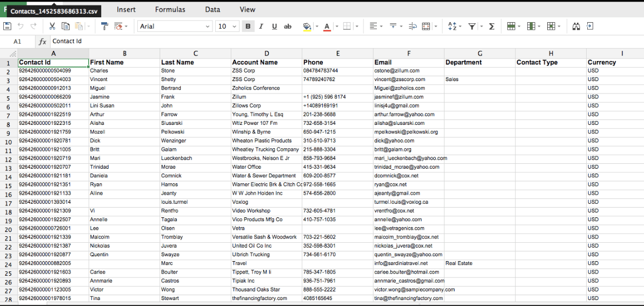This screenshot has width=644, height=306.
Task: Open the Formulas menu
Action: [170, 9]
